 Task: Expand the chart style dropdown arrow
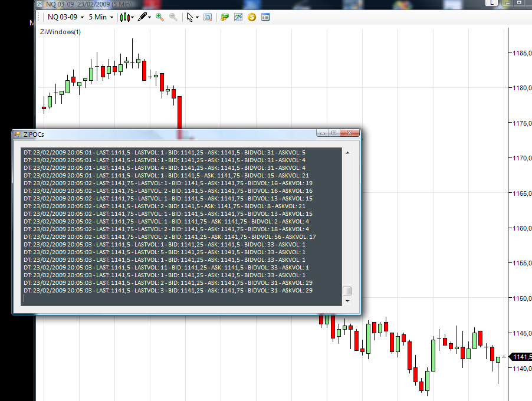[132, 17]
